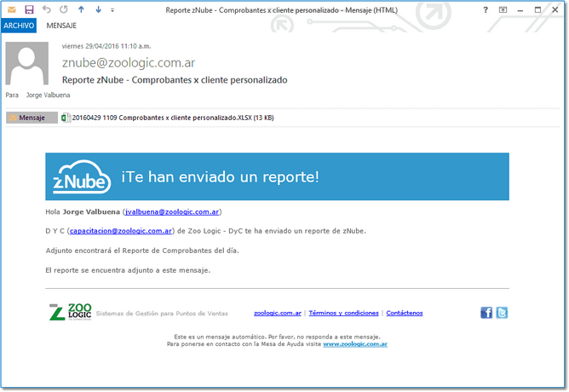This screenshot has width=569, height=392.
Task: Open ribbon display options button
Action: (x=503, y=10)
